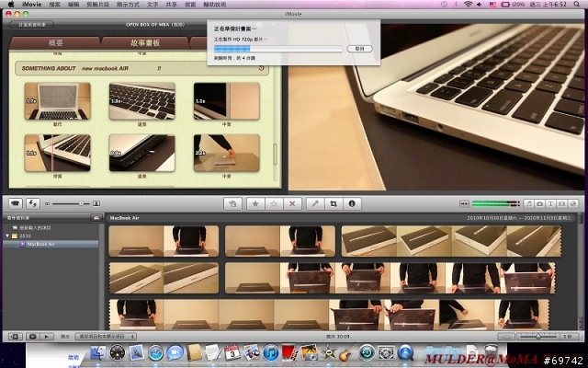588x368 pixels.
Task: Open the music and sound effects browser
Action: point(529,203)
